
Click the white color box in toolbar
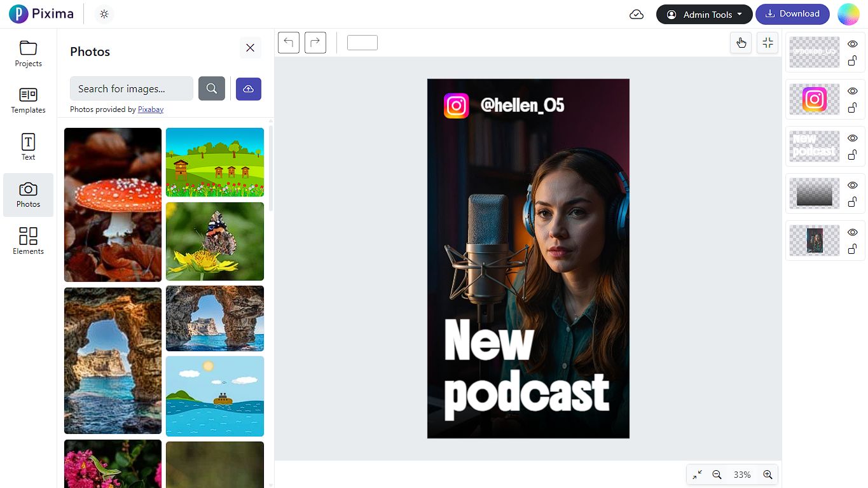pyautogui.click(x=362, y=43)
